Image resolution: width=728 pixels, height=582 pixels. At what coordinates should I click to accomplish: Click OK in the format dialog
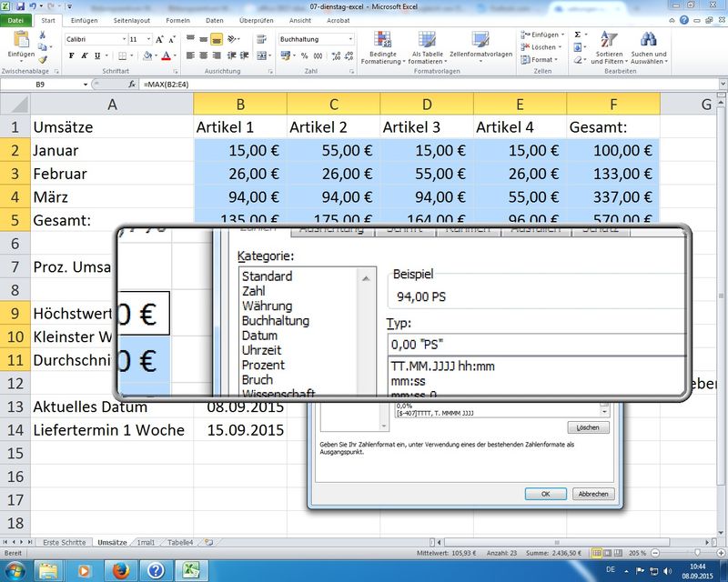click(x=545, y=494)
